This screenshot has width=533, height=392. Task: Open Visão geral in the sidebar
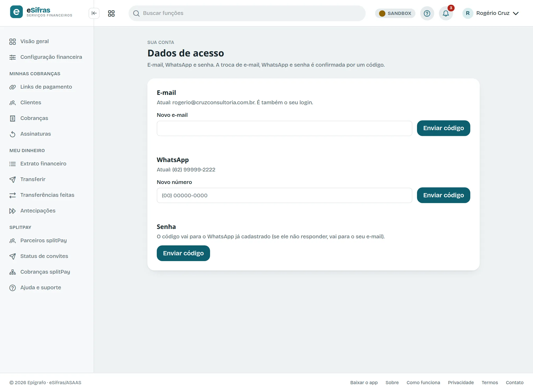click(x=47, y=41)
